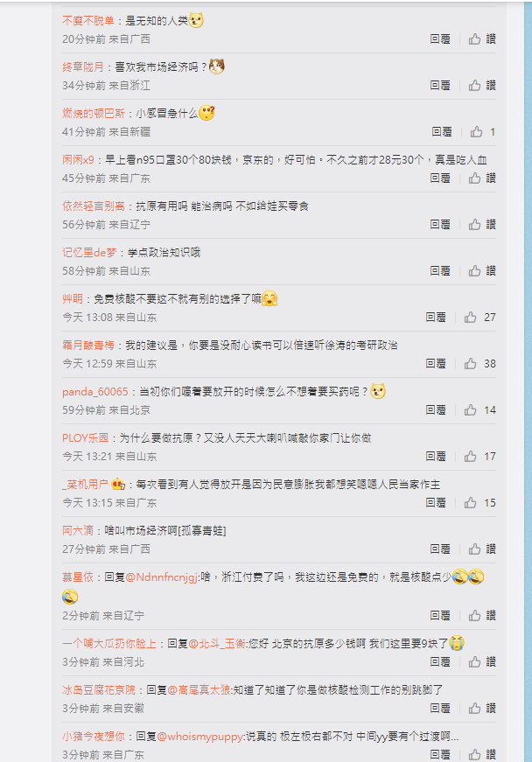Like the first comment by 不瘦不脱单

pos(474,38)
